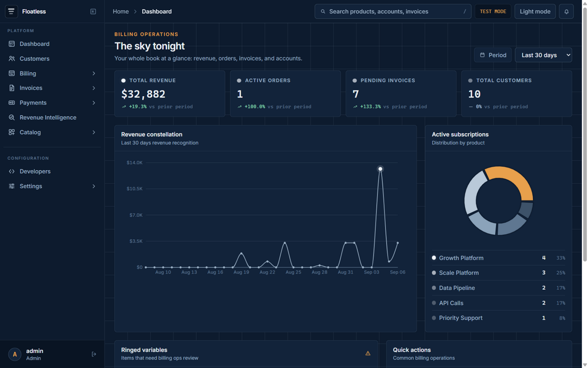588x368 pixels.
Task: Click the Billing sidebar icon
Action: [x=12, y=73]
